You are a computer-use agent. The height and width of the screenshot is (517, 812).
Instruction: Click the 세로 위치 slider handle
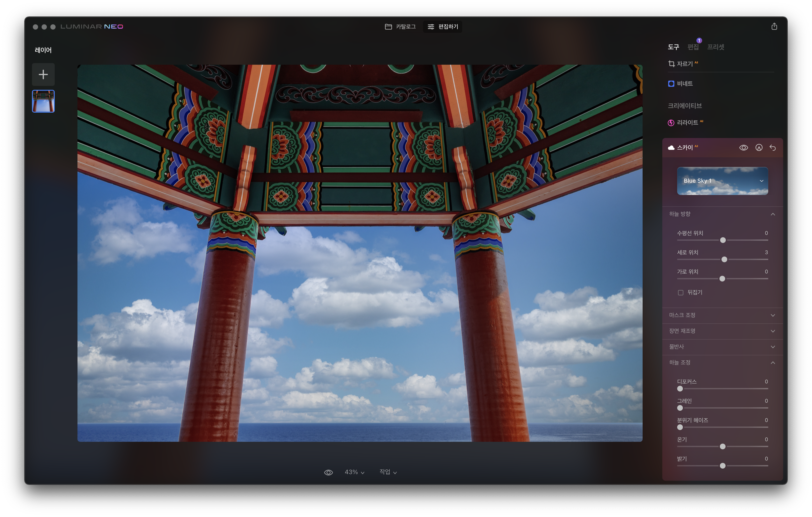724,260
